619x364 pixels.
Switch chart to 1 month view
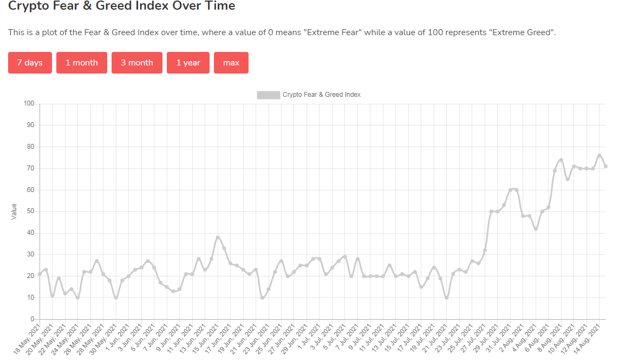(x=82, y=63)
